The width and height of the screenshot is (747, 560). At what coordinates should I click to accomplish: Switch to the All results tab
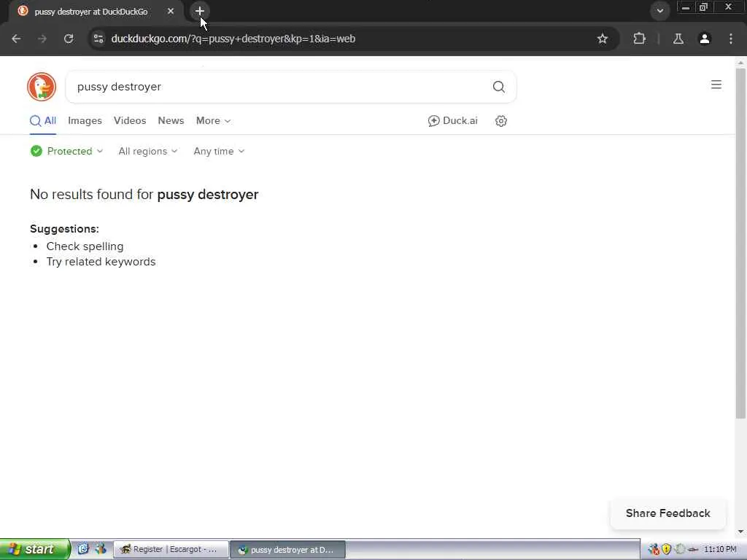pos(43,121)
